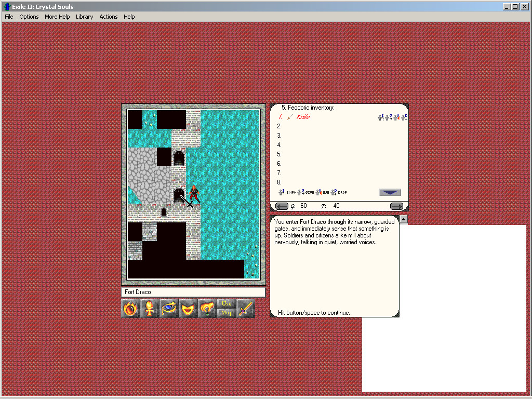The image size is (532, 399).
Task: Click the grabbing hand Get Items icon
Action: click(x=207, y=309)
